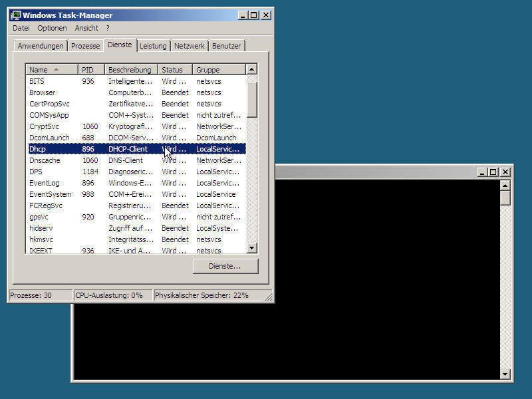Close the Windows Task-Manager window
The height and width of the screenshot is (399, 532).
coord(267,15)
